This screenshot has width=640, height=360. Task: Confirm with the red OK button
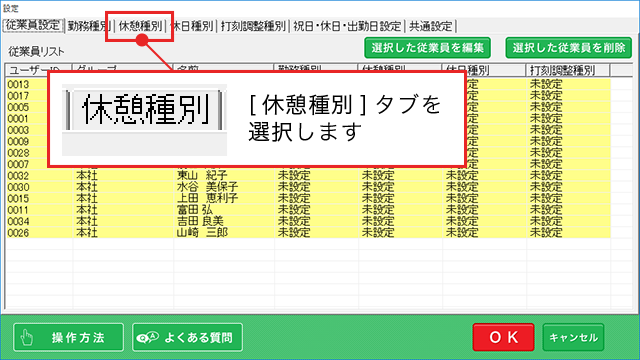[x=504, y=337]
